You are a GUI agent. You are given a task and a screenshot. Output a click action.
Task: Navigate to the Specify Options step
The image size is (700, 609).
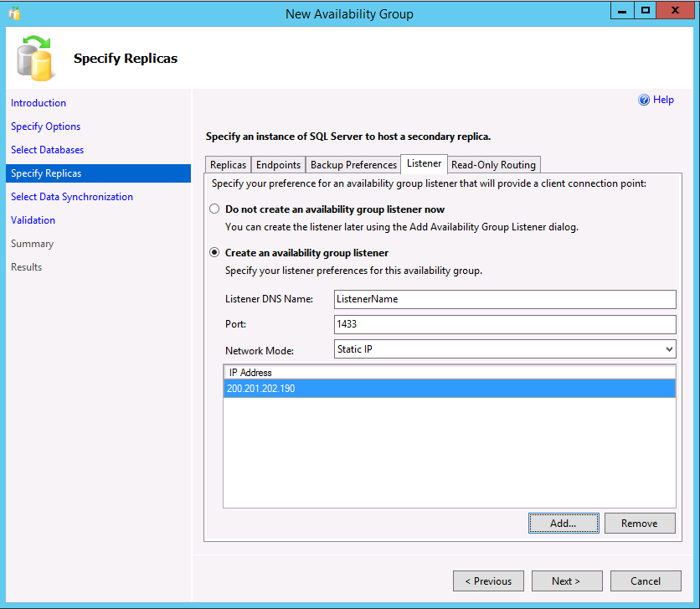click(45, 126)
